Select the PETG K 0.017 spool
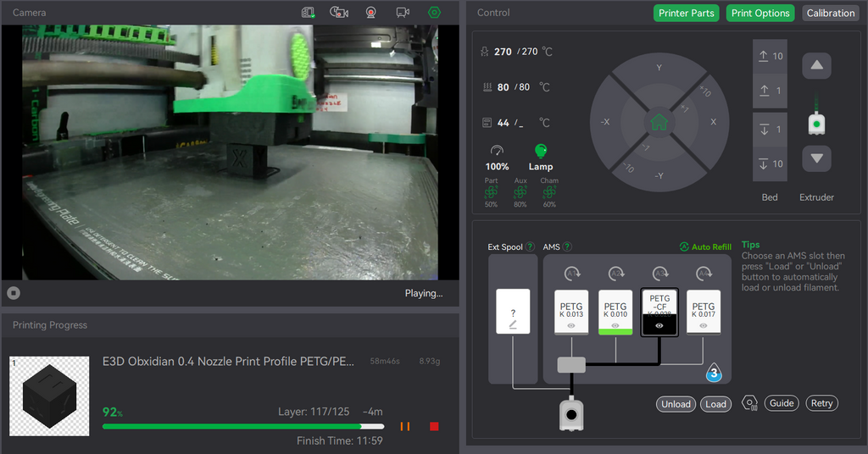This screenshot has height=454, width=868. point(704,312)
